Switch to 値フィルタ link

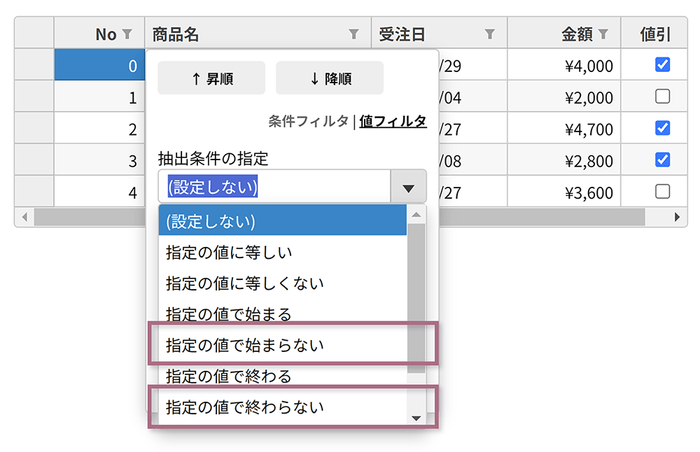[x=393, y=121]
